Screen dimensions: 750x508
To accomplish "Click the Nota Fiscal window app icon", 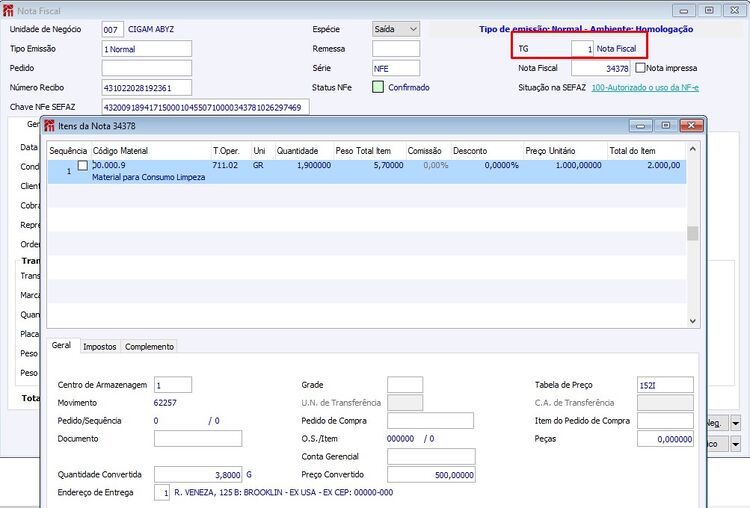I will coord(8,11).
